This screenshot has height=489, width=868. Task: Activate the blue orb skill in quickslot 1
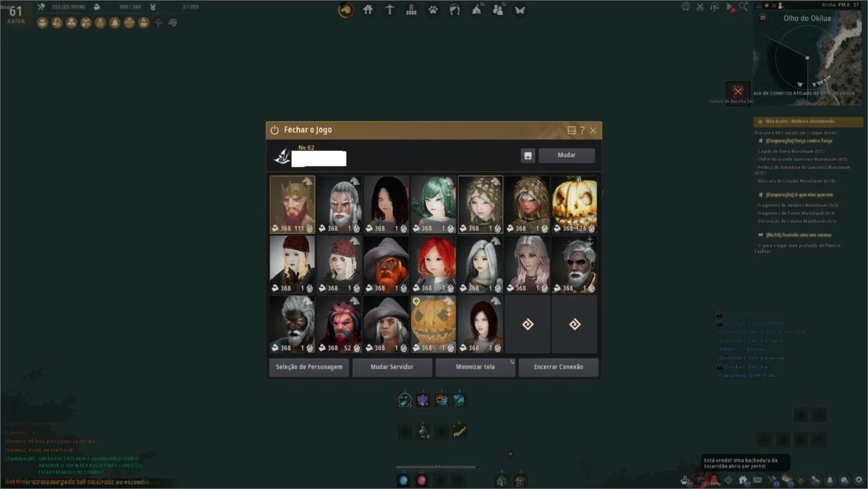click(x=405, y=400)
